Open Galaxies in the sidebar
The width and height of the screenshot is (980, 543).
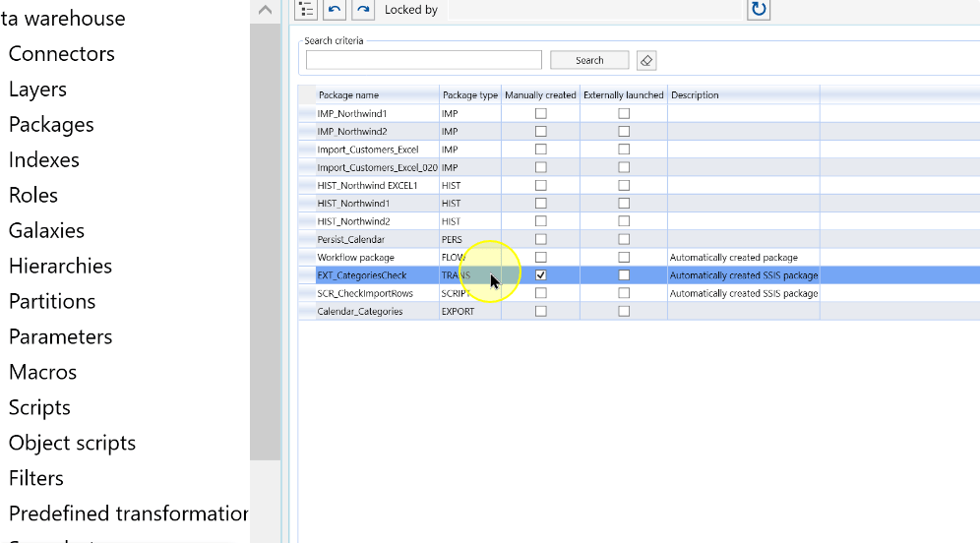(x=46, y=230)
